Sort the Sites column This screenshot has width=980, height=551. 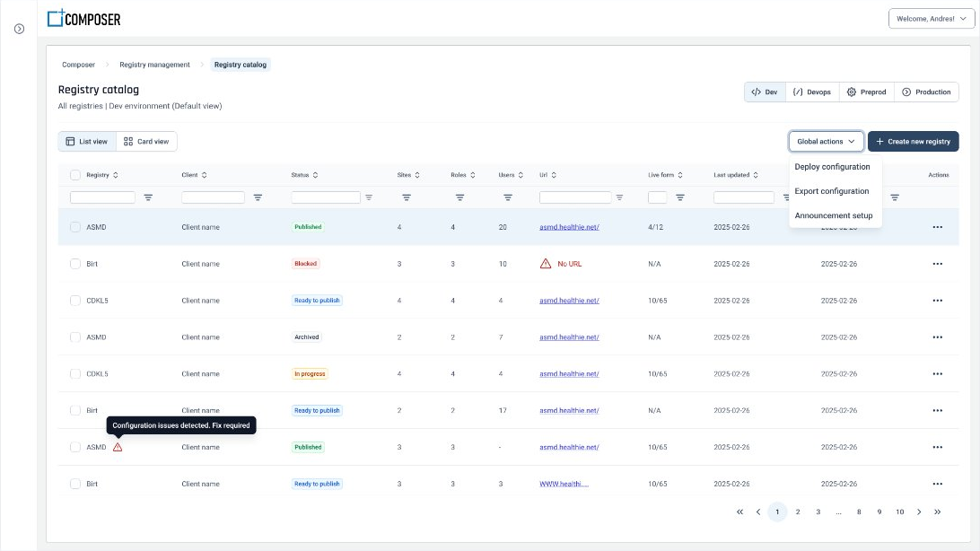pyautogui.click(x=417, y=175)
